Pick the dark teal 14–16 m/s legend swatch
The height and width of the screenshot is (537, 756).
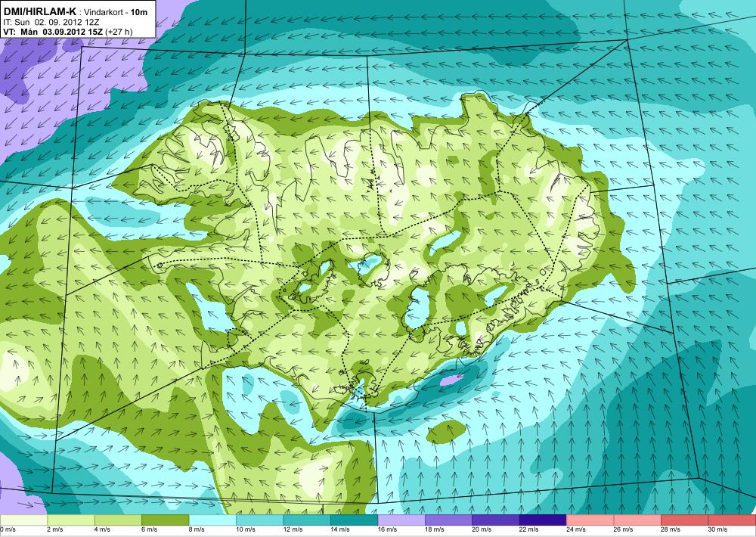click(355, 520)
